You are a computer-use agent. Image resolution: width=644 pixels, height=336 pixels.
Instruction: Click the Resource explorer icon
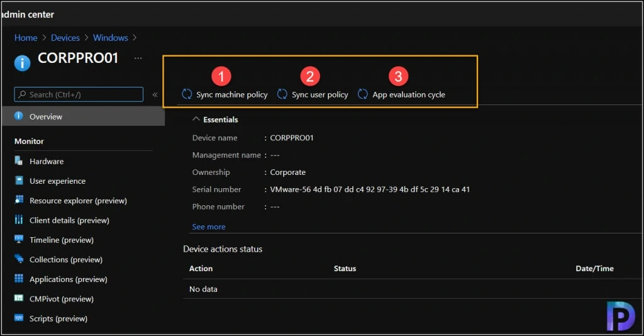click(18, 199)
